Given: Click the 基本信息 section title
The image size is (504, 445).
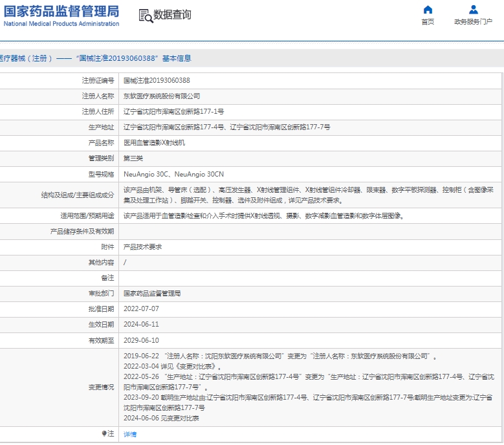Looking at the screenshot, I should [x=177, y=58].
